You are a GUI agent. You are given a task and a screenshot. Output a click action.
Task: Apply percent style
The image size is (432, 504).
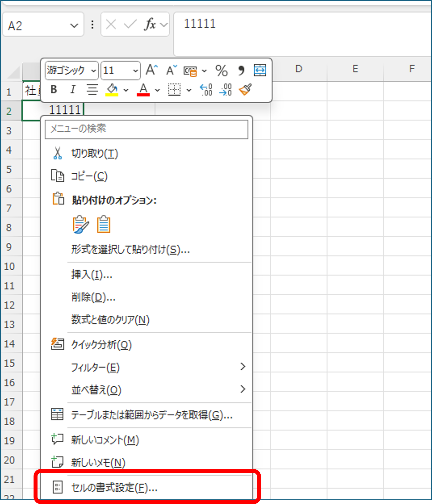(x=221, y=70)
